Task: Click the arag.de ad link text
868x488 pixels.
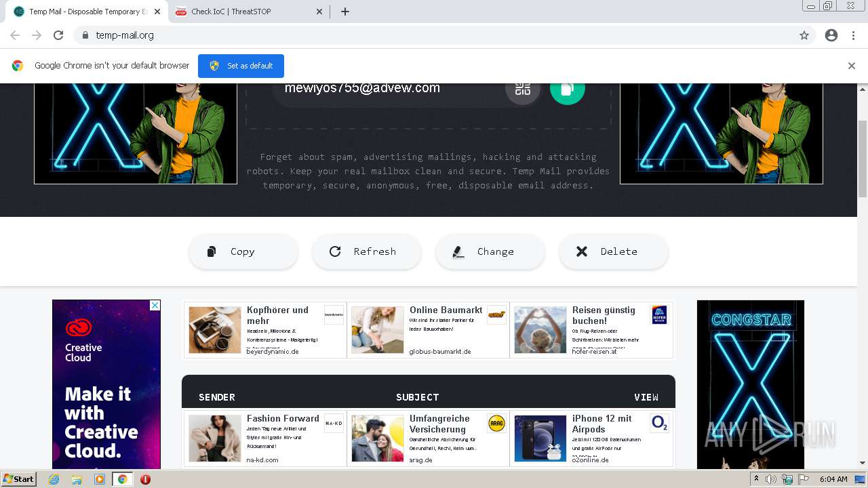Action: tap(421, 460)
